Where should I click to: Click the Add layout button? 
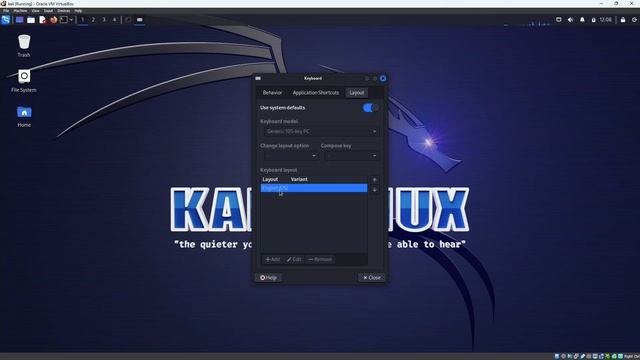coord(273,259)
